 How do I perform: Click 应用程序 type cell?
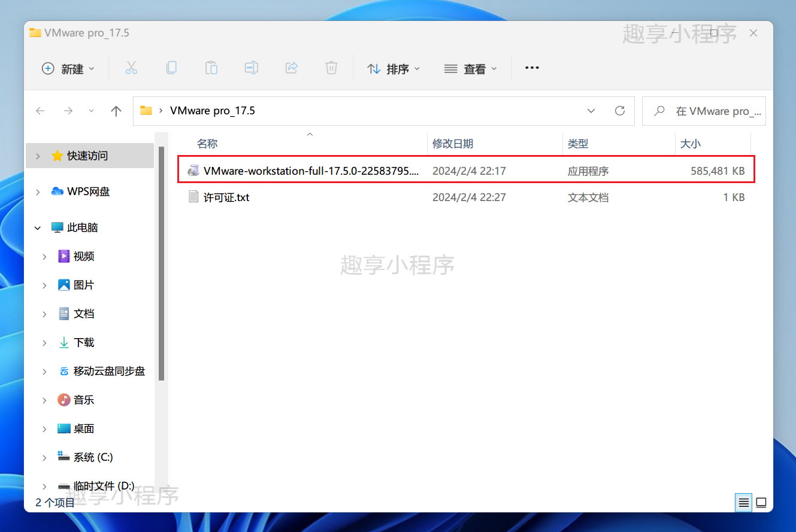(588, 171)
